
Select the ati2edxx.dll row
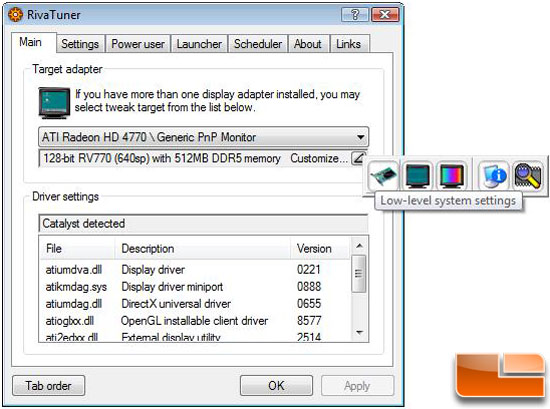pos(195,336)
